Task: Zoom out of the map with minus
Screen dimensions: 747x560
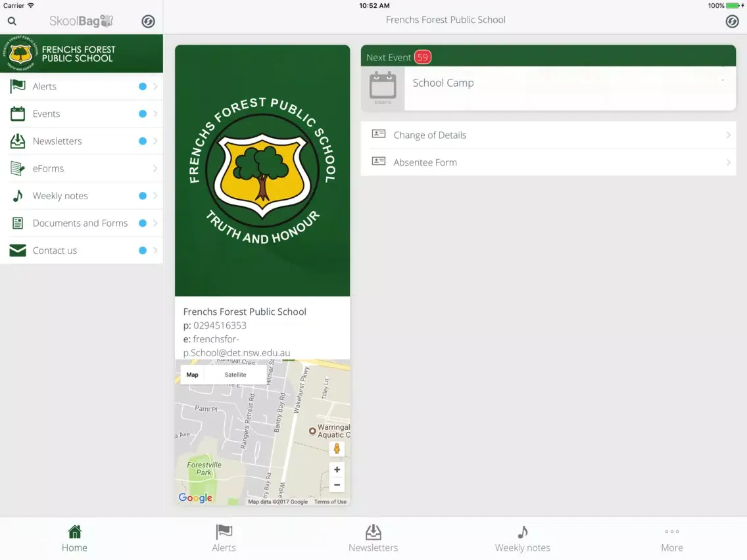Action: point(337,485)
